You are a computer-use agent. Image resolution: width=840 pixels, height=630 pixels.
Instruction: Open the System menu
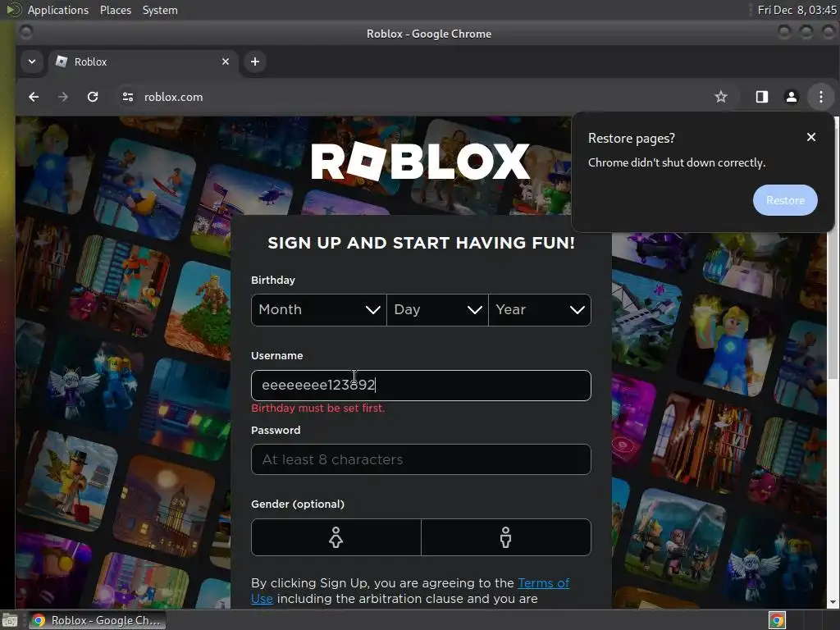coord(160,10)
